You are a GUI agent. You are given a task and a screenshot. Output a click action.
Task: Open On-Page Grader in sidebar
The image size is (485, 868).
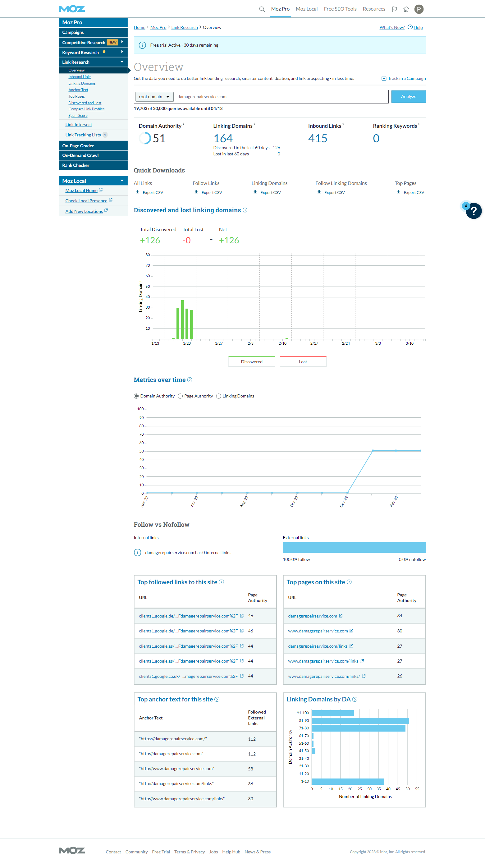[x=93, y=145]
